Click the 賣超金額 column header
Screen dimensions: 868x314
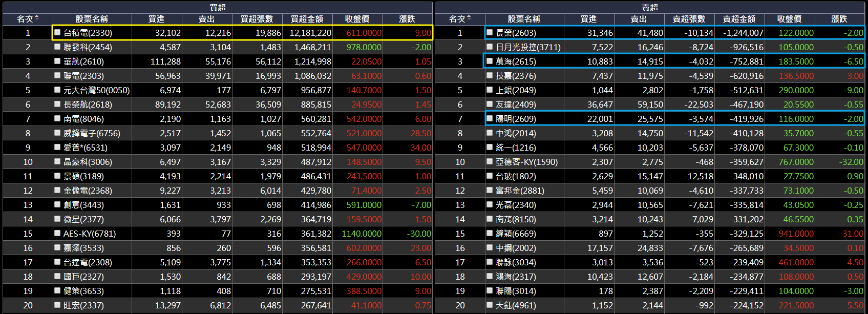(739, 19)
